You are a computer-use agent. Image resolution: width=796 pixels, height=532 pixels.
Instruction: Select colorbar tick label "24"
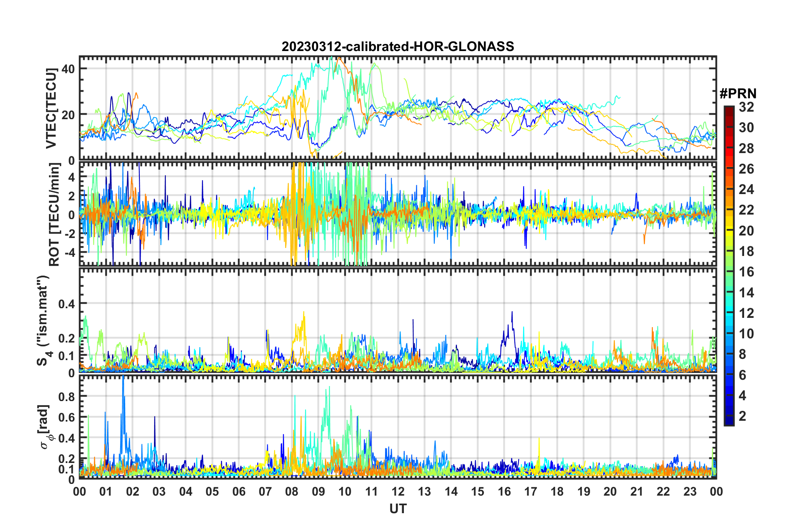pos(746,189)
